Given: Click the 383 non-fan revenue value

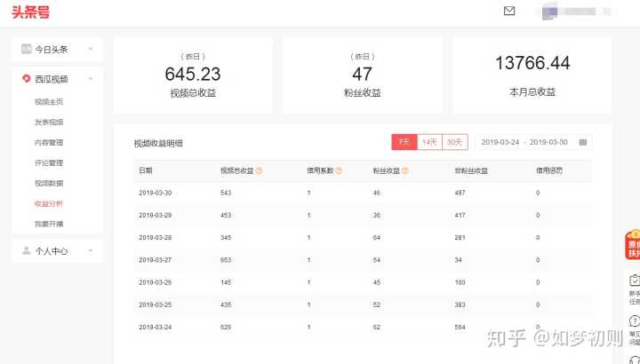Looking at the screenshot, I should tap(460, 305).
